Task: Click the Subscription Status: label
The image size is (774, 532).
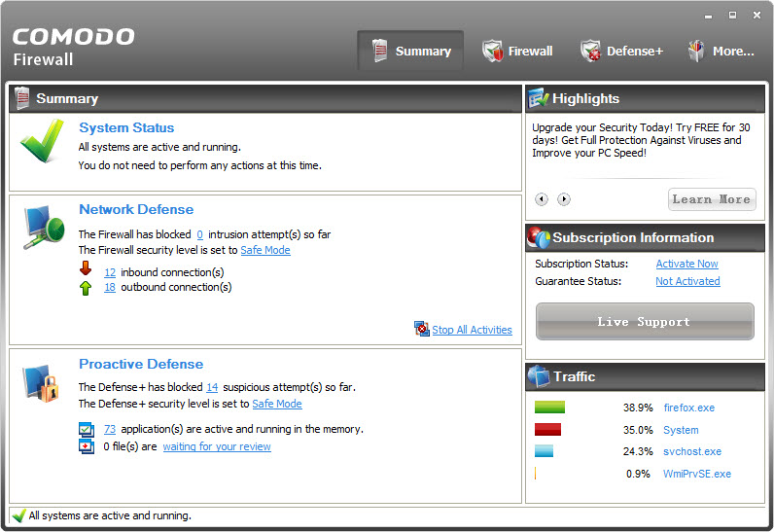Action: [581, 264]
